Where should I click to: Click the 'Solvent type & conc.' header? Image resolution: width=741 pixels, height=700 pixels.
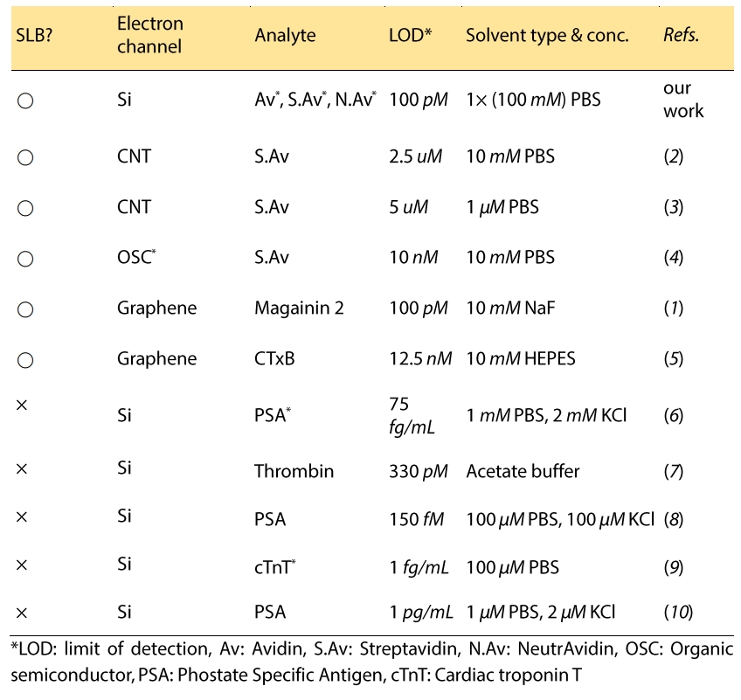tap(547, 35)
